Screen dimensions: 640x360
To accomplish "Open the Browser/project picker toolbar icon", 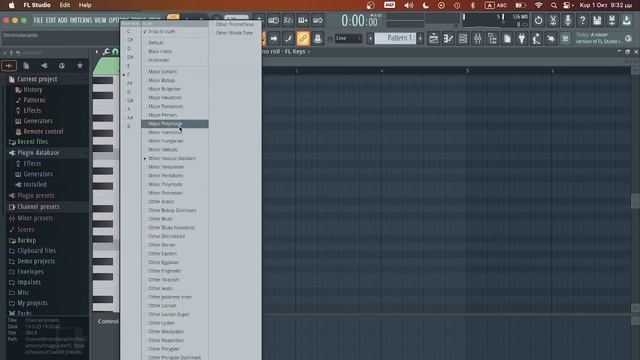I will pyautogui.click(x=492, y=39).
